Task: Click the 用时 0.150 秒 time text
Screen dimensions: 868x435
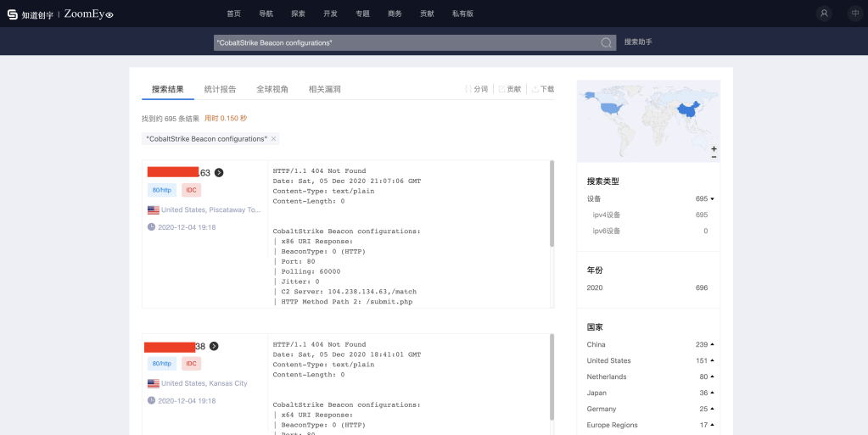Action: tap(226, 119)
